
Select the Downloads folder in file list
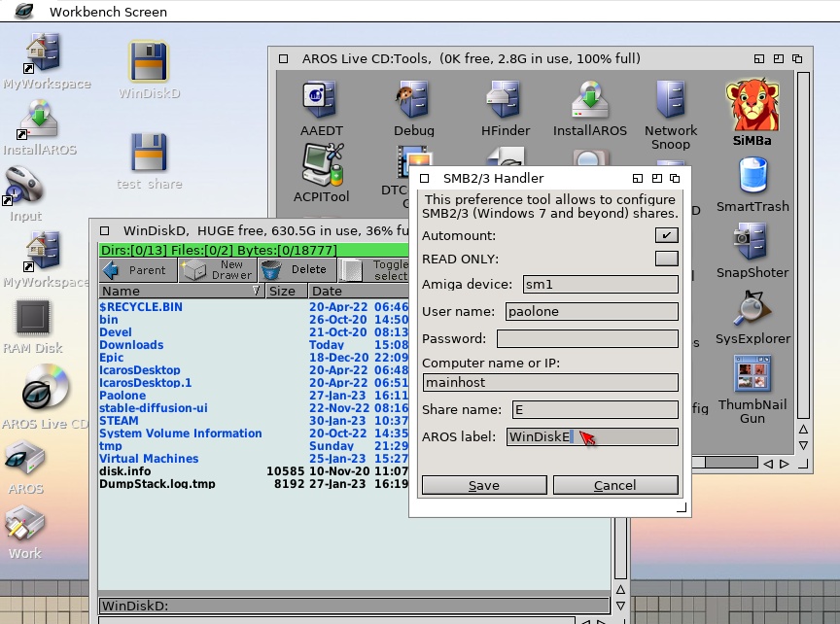(x=131, y=345)
